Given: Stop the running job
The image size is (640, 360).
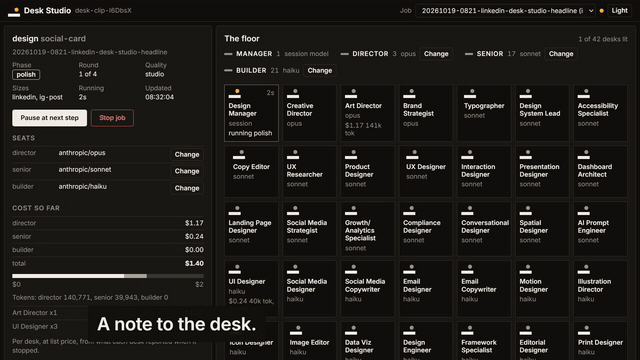Looking at the screenshot, I should 112,118.
